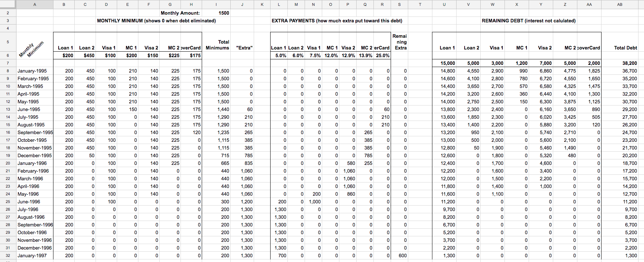Select the Monthly Amount value 1500 cell
644x262 pixels.
pos(216,13)
